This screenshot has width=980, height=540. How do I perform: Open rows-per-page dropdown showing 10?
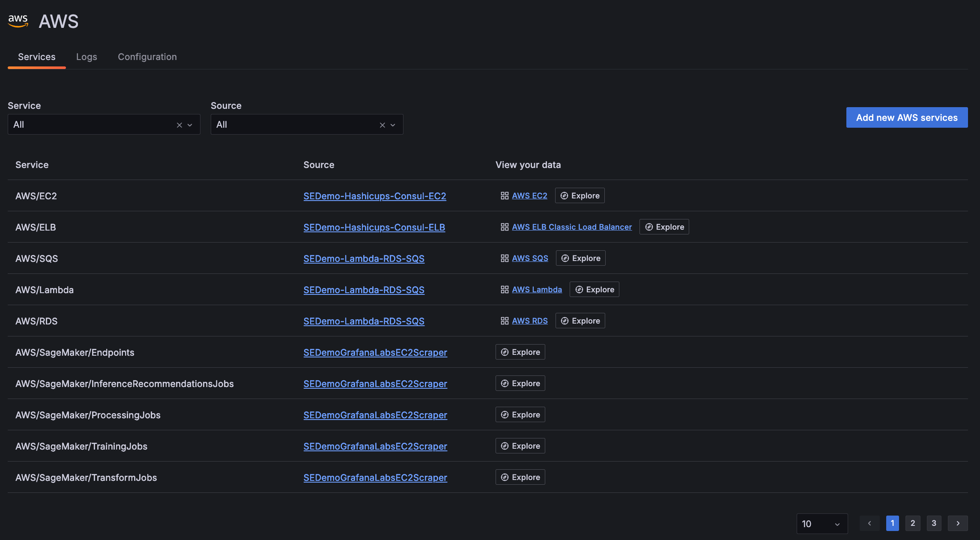[822, 524]
